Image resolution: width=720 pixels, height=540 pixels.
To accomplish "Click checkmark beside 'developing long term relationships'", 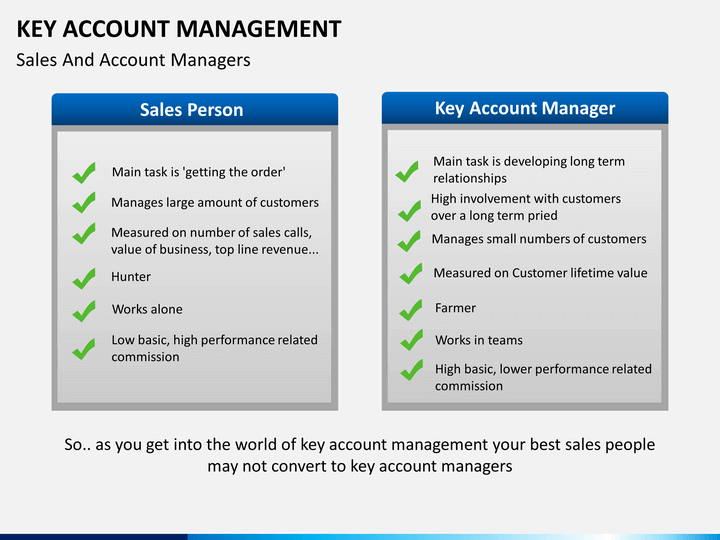I will tap(407, 171).
